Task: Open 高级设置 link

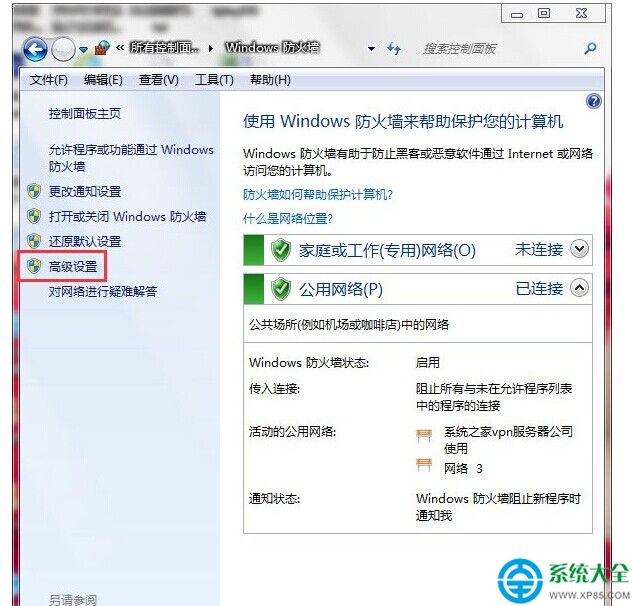Action: 73,266
